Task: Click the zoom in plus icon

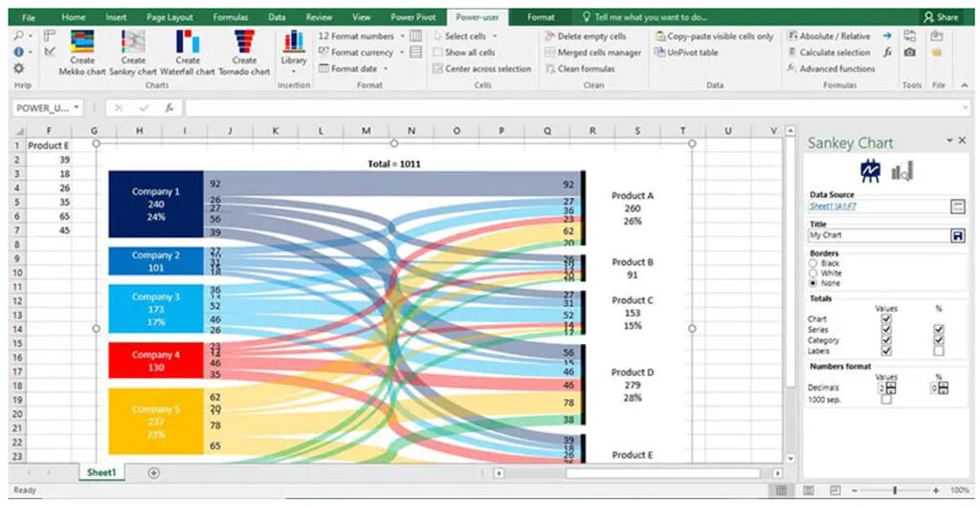Action: coord(936,491)
